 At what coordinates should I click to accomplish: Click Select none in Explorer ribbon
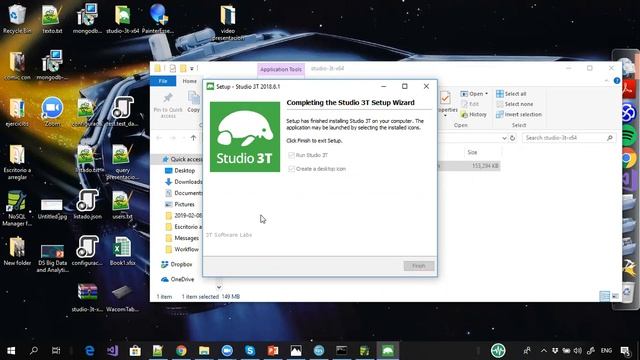tap(515, 104)
